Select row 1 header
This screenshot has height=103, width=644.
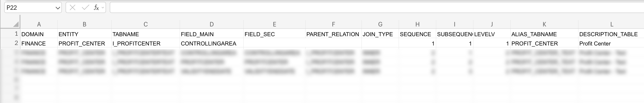pos(16,34)
